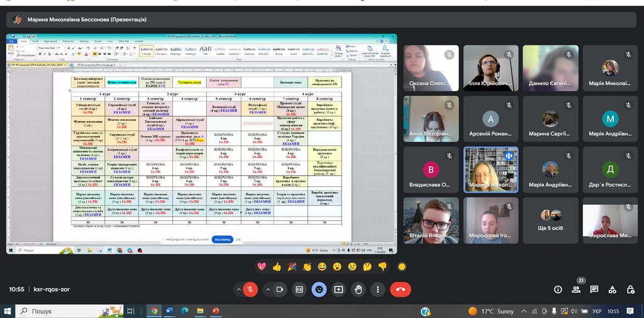Viewport: 644px width, 318px height.
Task: Show the participants list panel
Action: 576,289
